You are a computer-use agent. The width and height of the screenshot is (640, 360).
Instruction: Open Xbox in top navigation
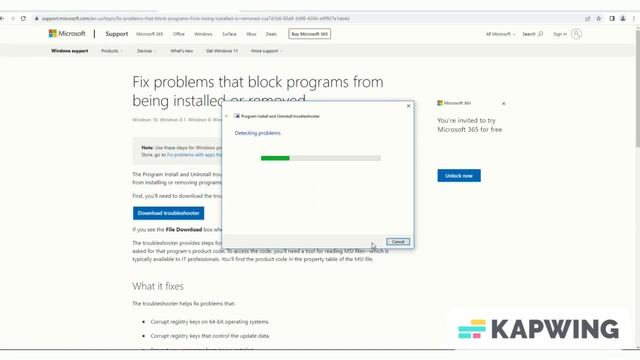[251, 34]
